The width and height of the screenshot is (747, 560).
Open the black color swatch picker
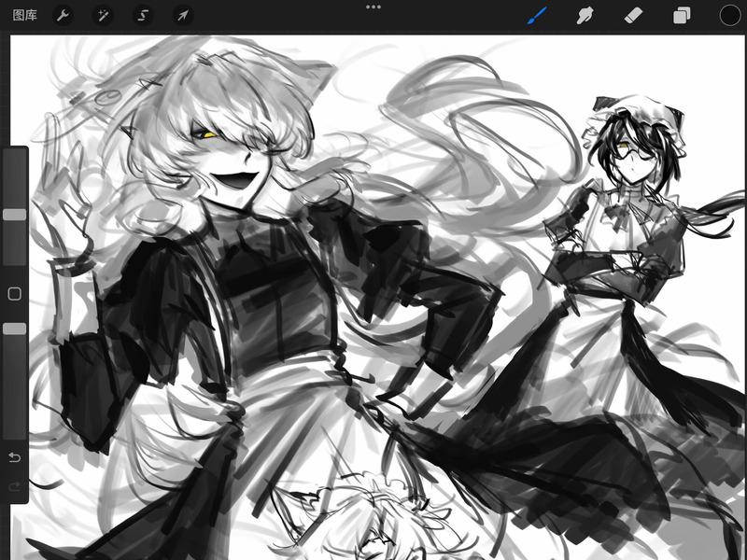(x=730, y=16)
